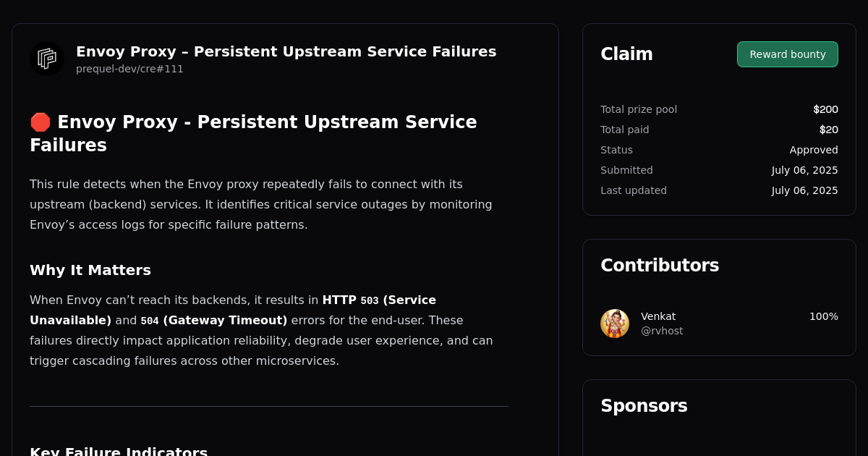Click the Last updated date value
Viewport: 868px width, 456px height.
pos(804,190)
